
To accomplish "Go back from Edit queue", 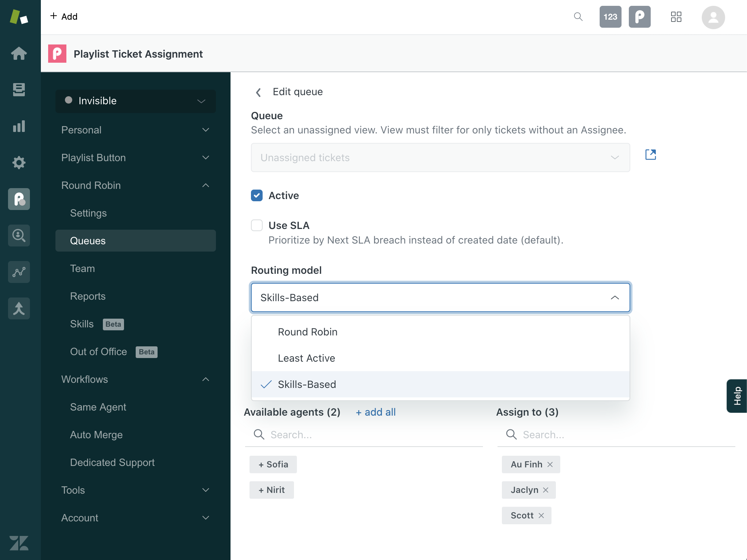I will pos(258,92).
